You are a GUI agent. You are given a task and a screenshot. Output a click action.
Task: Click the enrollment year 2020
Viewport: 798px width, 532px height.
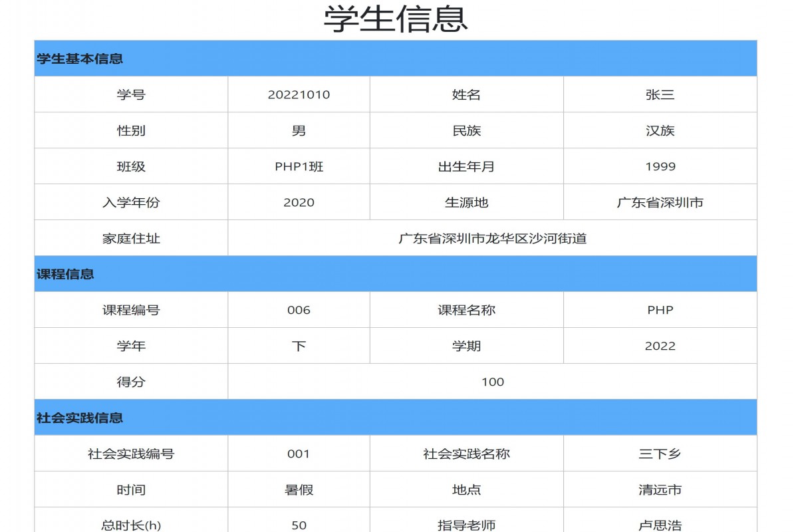click(298, 202)
